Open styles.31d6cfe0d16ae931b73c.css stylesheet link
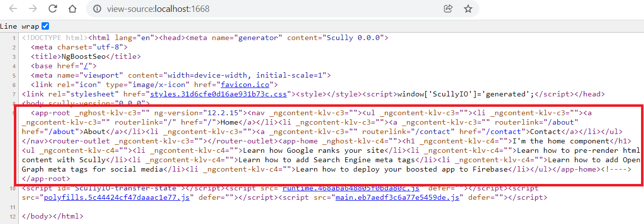 pyautogui.click(x=218, y=94)
